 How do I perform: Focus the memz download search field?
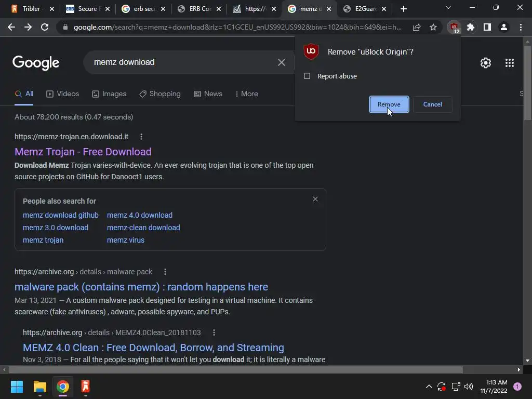pyautogui.click(x=183, y=62)
